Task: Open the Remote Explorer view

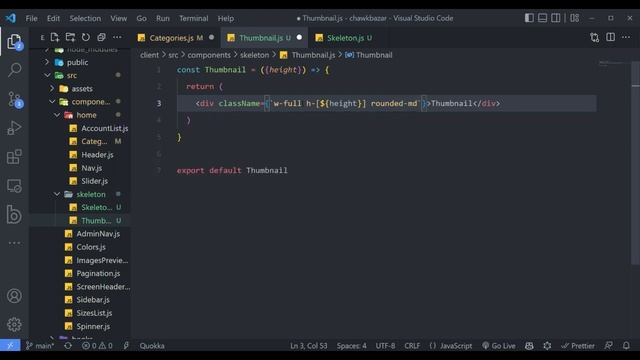Action: (14, 186)
